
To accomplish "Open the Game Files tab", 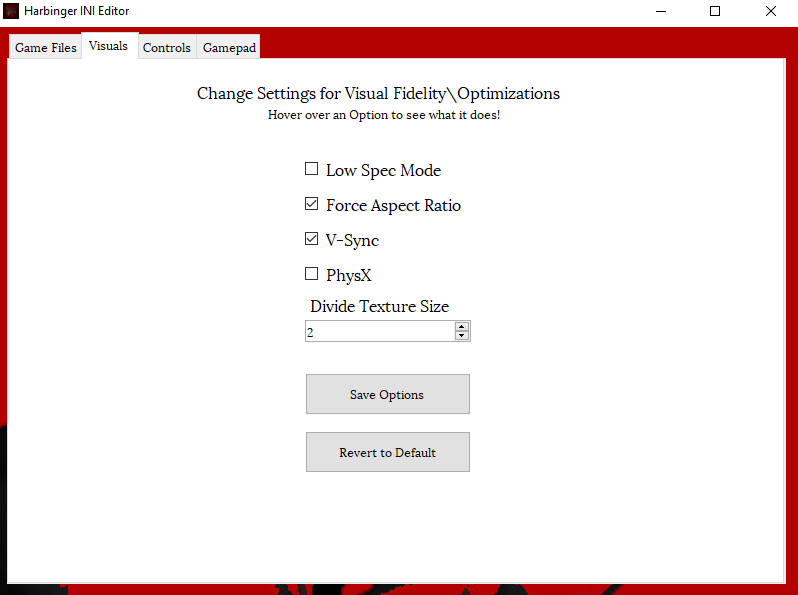I will coord(45,47).
